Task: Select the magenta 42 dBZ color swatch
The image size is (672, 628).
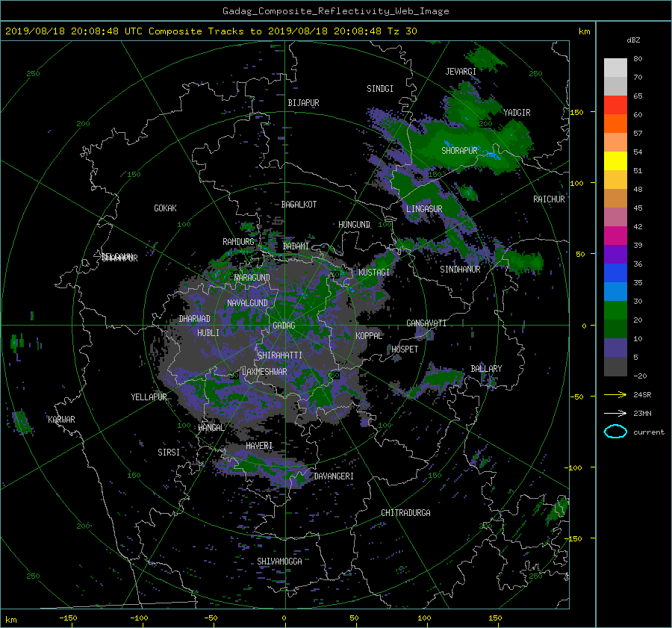Action: point(615,235)
